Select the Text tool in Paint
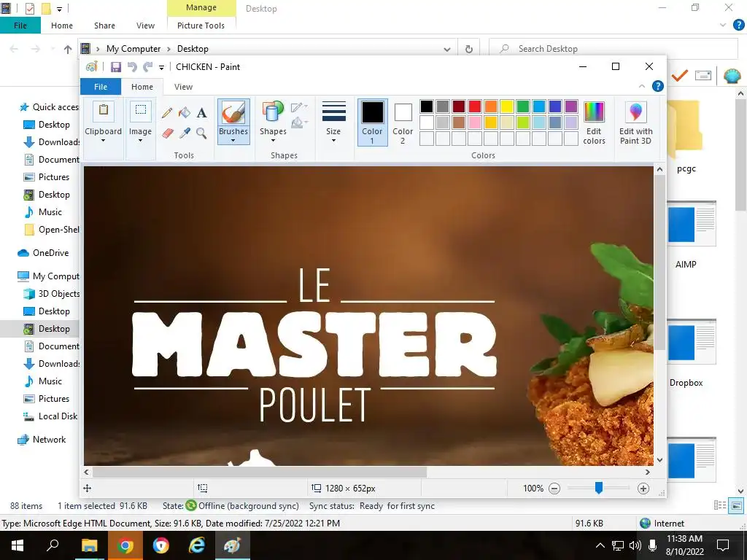Viewport: 747px width, 560px height. point(202,113)
